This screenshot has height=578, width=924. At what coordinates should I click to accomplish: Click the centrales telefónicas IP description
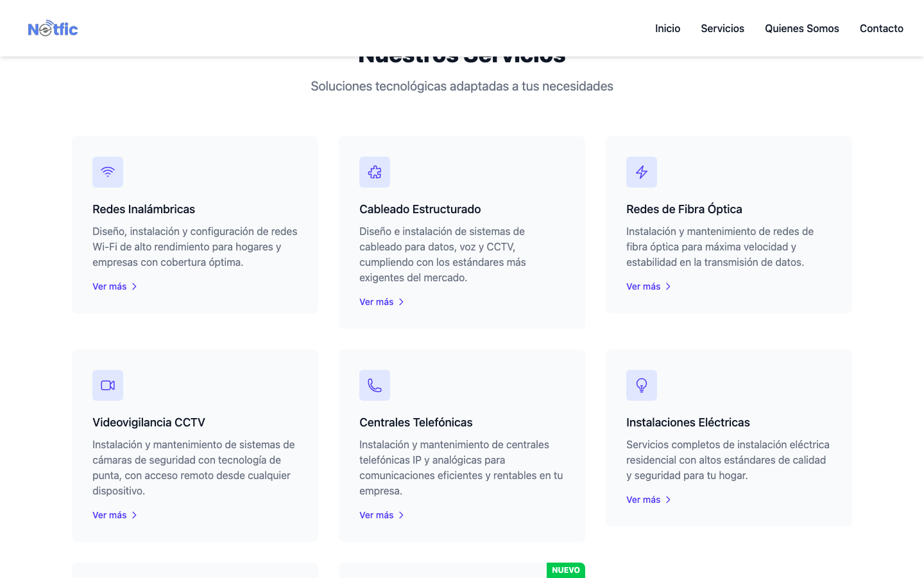point(461,468)
